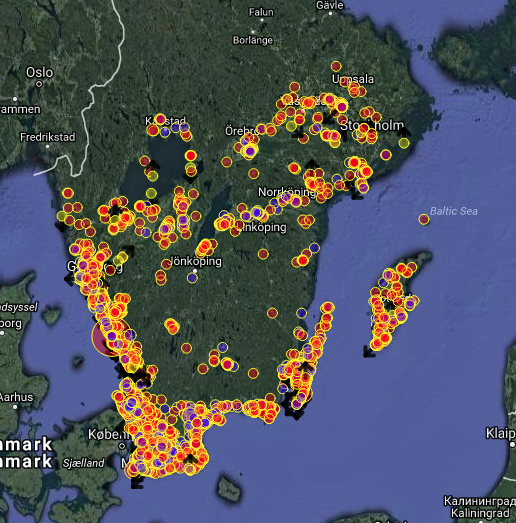Select the yellow-green marker east of Stockholm
This screenshot has width=516, height=523.
point(404,143)
